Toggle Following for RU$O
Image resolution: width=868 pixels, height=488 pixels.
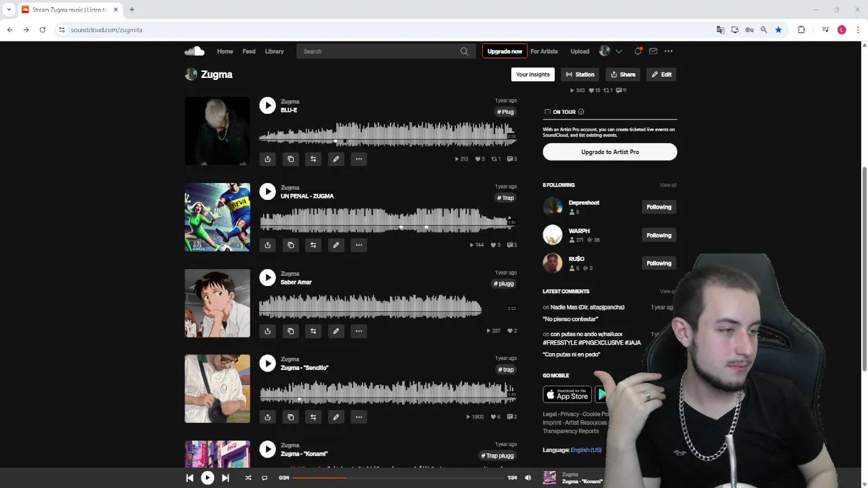point(659,263)
